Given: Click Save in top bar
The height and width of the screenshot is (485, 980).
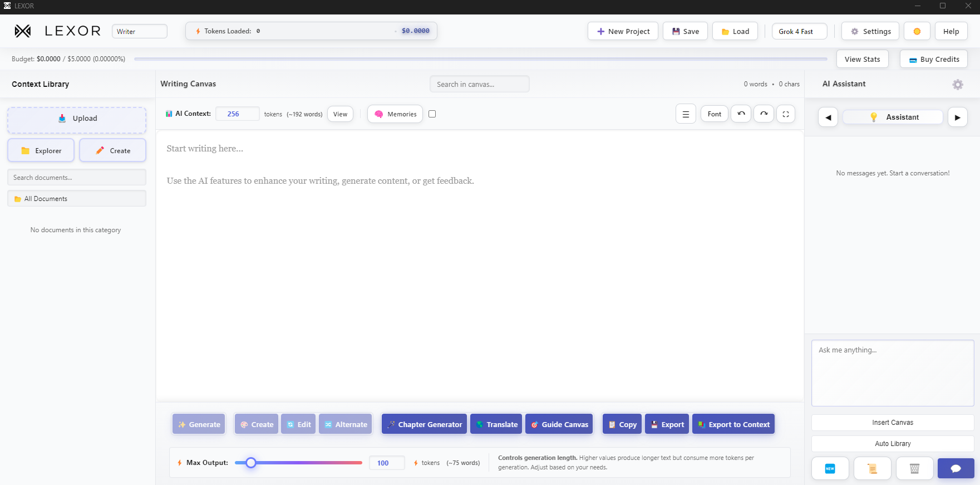Looking at the screenshot, I should tap(685, 31).
